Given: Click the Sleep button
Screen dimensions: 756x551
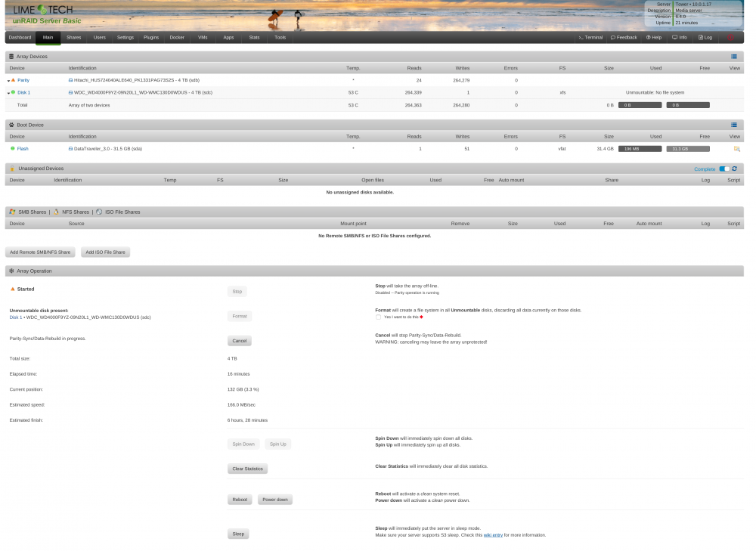Looking at the screenshot, I should coord(238,534).
